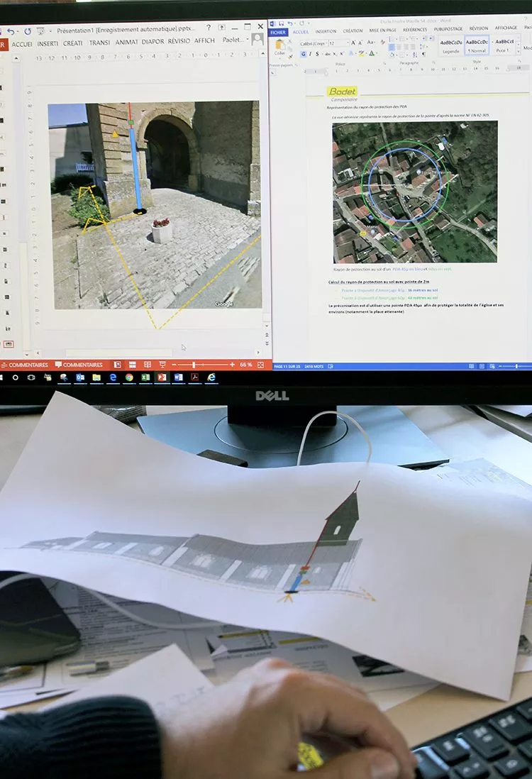
Task: Click the blue FICHIER button in Word
Action: 278,32
